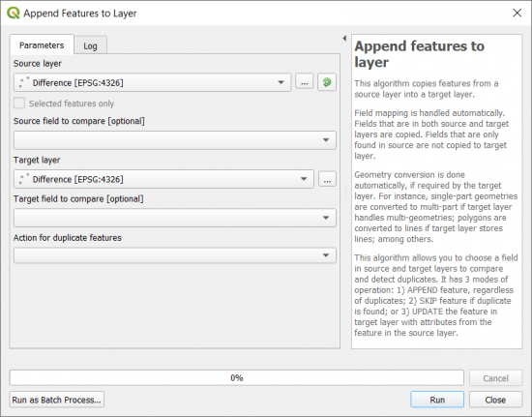Collapse the help panel with arrow

344,39
